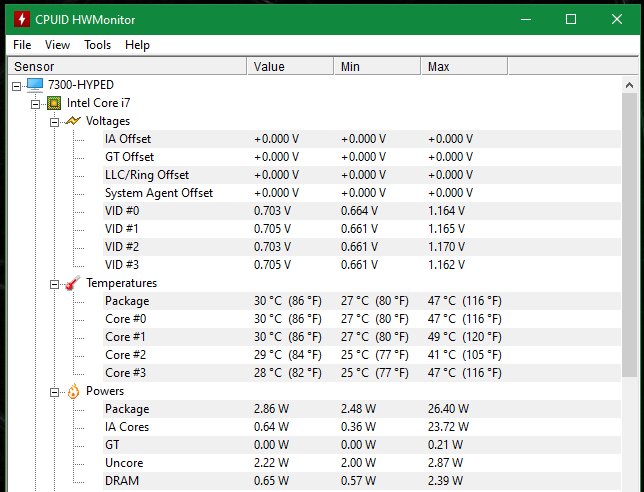
Task: Click the 29 °C (84 °F) current value
Action: pyautogui.click(x=288, y=355)
